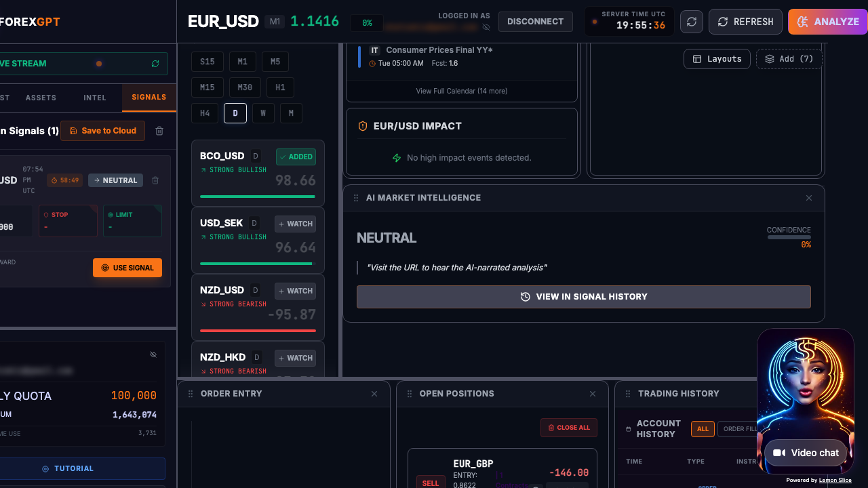Screen dimensions: 868x488
Task: Close the Open Positions panel
Action: click(x=592, y=394)
